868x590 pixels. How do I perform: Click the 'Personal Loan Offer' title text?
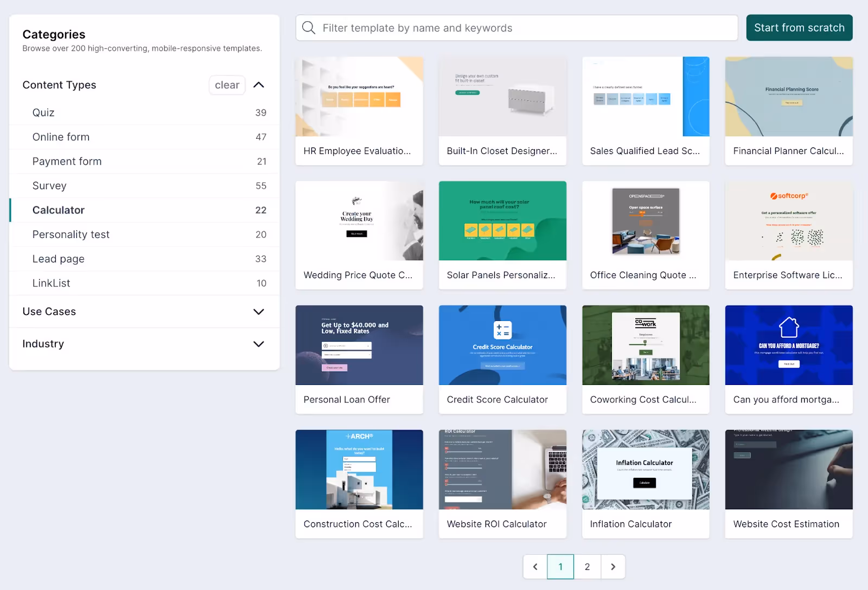(x=347, y=400)
